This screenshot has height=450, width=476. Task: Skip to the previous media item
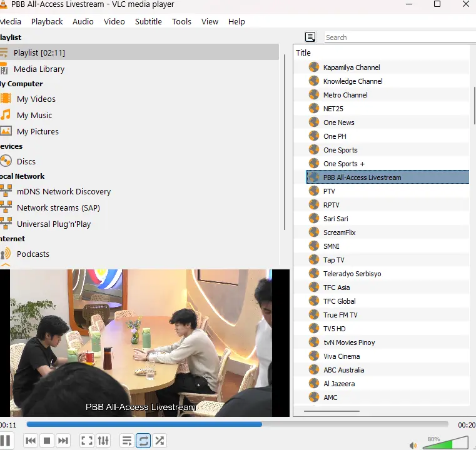coord(31,440)
